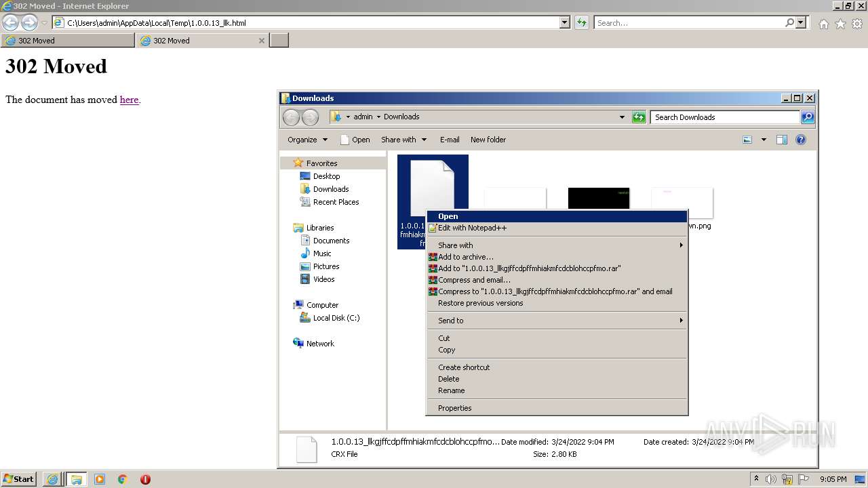Open the Start menu
The image size is (868, 488).
(x=19, y=479)
